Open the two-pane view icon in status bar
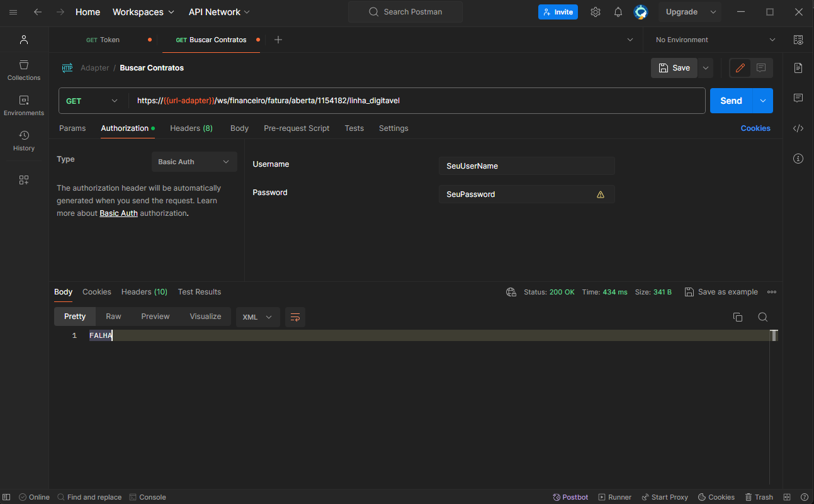This screenshot has width=814, height=504. (788, 497)
